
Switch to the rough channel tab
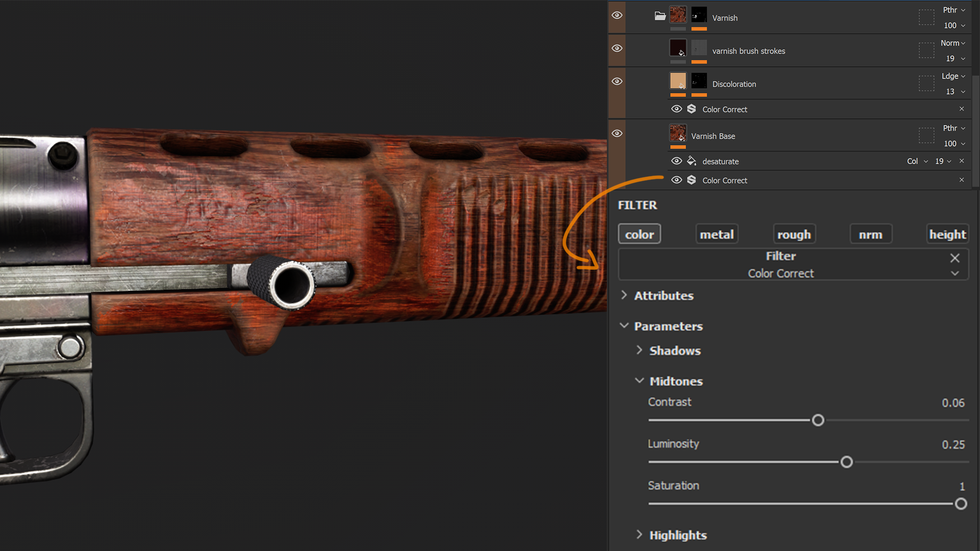[x=794, y=234]
